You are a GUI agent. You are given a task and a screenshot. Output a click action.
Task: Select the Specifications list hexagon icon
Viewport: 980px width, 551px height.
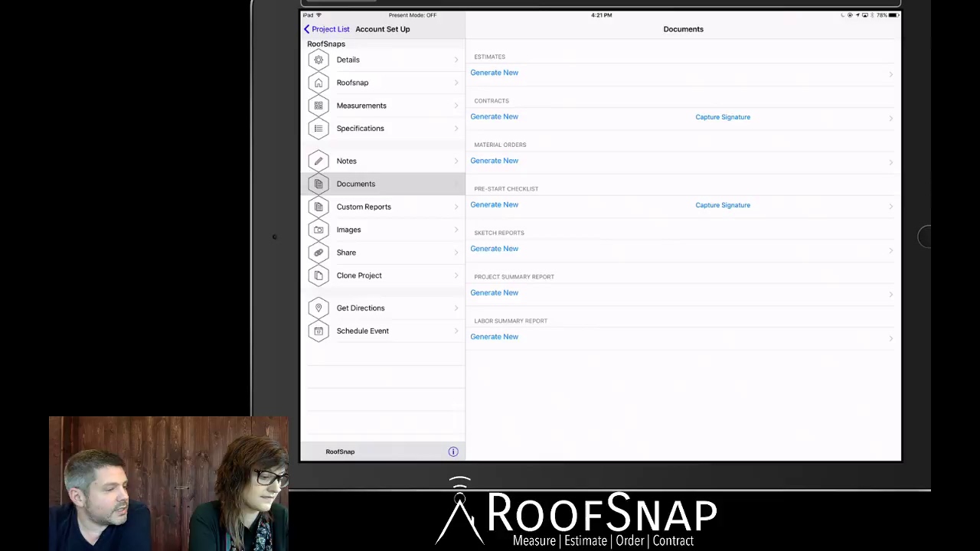pyautogui.click(x=318, y=129)
